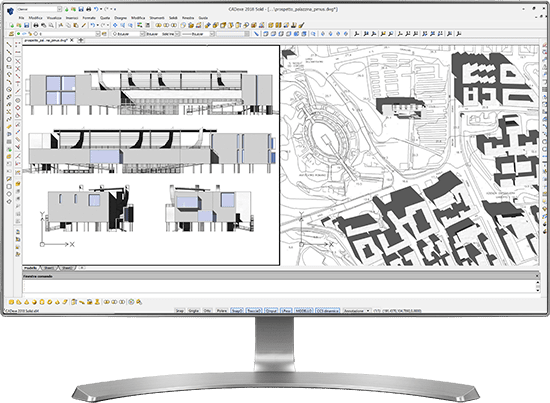Click the Print Preview magnifier icon
550x403 pixels.
pyautogui.click(x=51, y=25)
